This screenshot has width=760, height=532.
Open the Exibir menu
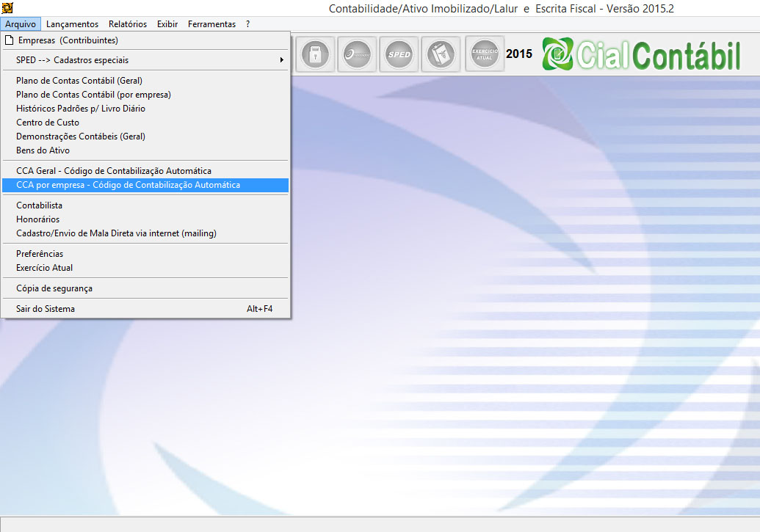[x=167, y=24]
